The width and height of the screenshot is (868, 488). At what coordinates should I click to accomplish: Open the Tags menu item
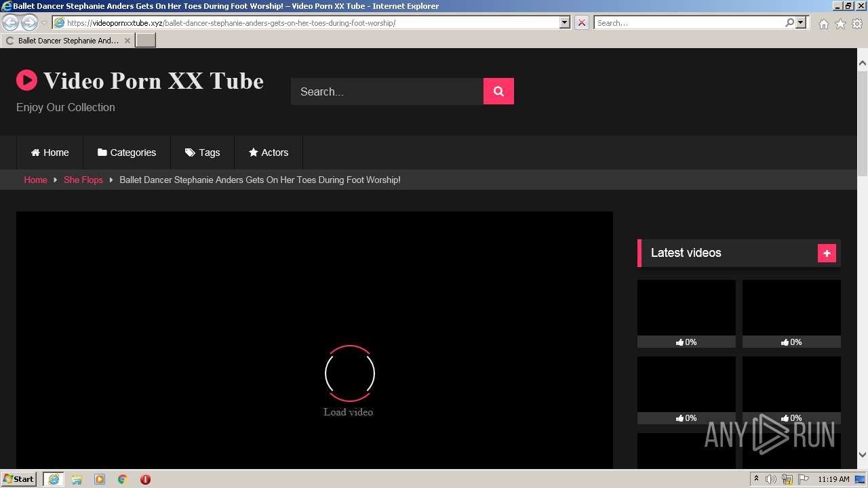point(203,152)
